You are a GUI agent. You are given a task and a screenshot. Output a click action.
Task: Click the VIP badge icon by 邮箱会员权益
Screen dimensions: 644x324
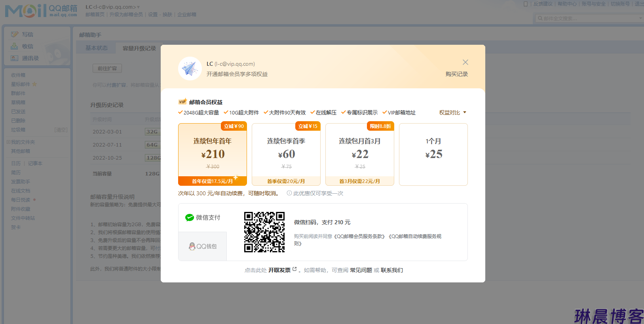pos(182,101)
